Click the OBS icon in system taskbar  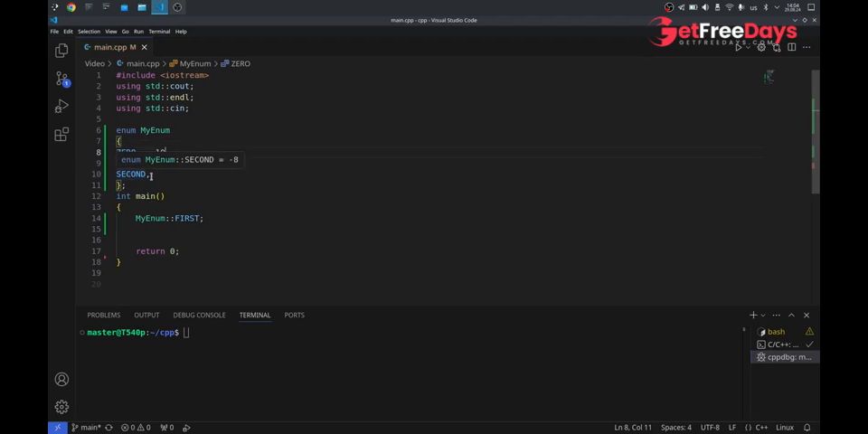coord(177,7)
